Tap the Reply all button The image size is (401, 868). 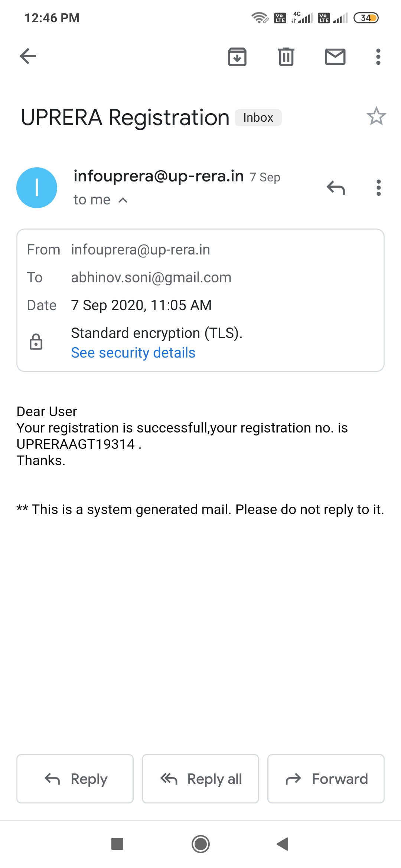click(200, 779)
